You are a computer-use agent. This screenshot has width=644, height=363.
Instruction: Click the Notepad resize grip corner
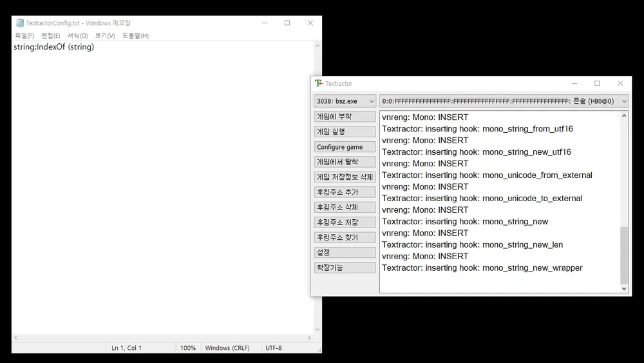319,350
